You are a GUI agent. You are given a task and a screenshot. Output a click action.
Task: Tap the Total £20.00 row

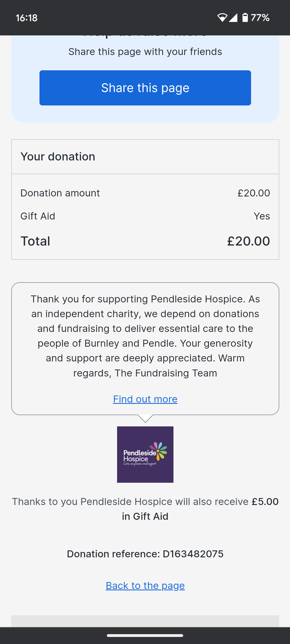(145, 241)
